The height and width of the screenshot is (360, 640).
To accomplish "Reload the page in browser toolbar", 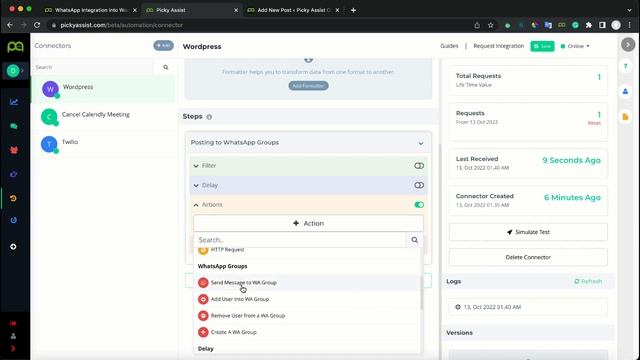I will tap(37, 25).
